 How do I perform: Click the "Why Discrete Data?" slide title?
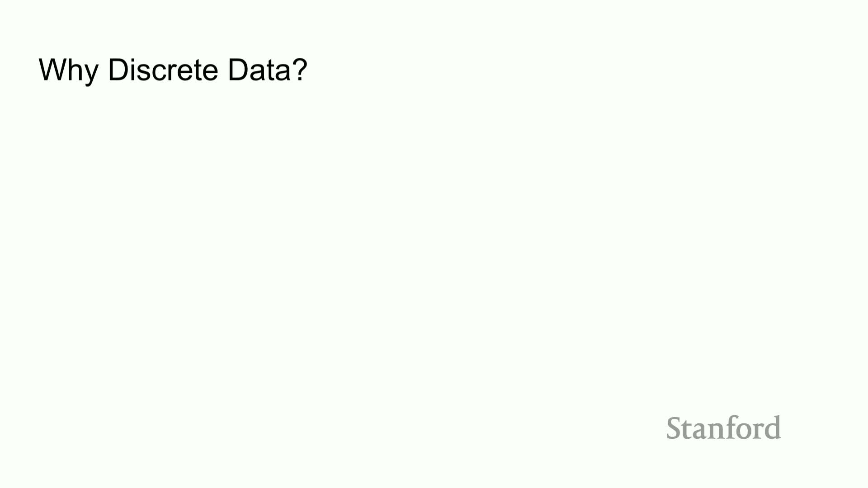[173, 70]
